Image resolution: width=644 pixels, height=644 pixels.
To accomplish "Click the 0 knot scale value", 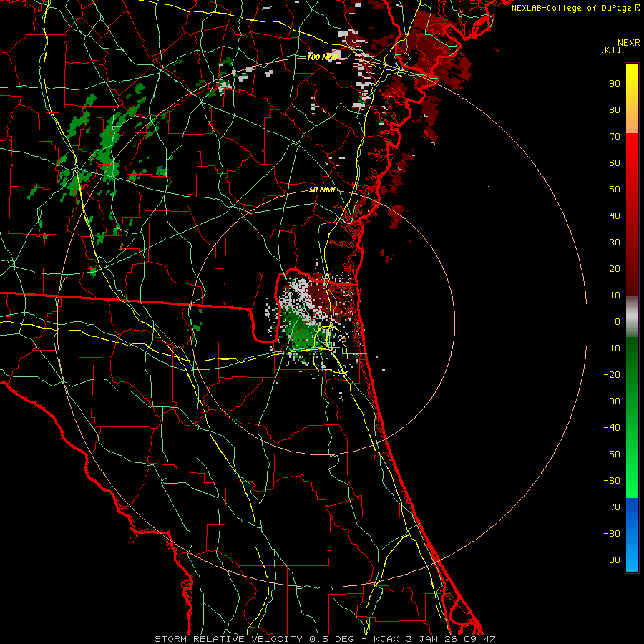I will (x=618, y=321).
